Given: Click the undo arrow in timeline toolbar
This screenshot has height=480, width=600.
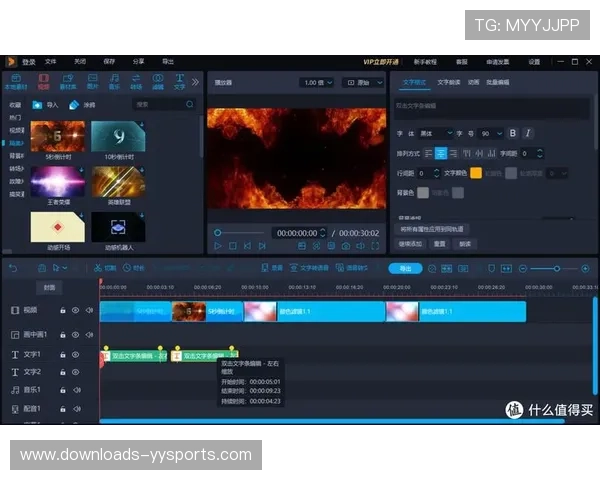Looking at the screenshot, I should click(12, 268).
